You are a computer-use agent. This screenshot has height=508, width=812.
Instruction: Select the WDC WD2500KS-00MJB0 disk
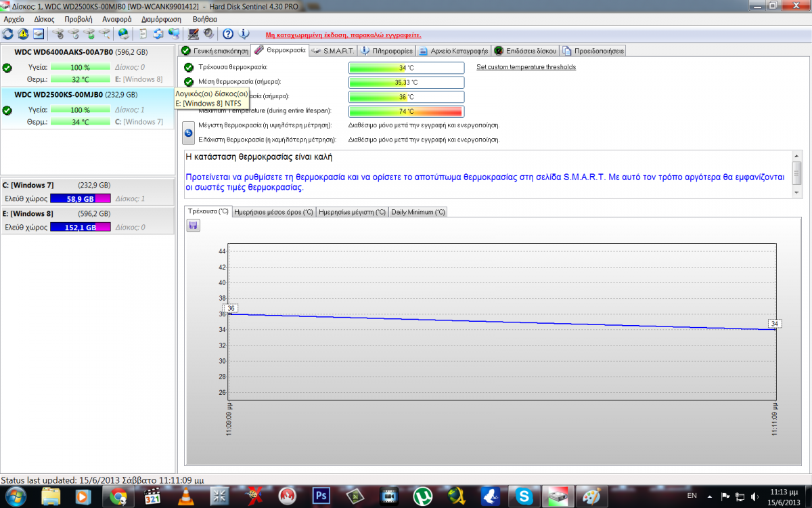tap(87, 108)
